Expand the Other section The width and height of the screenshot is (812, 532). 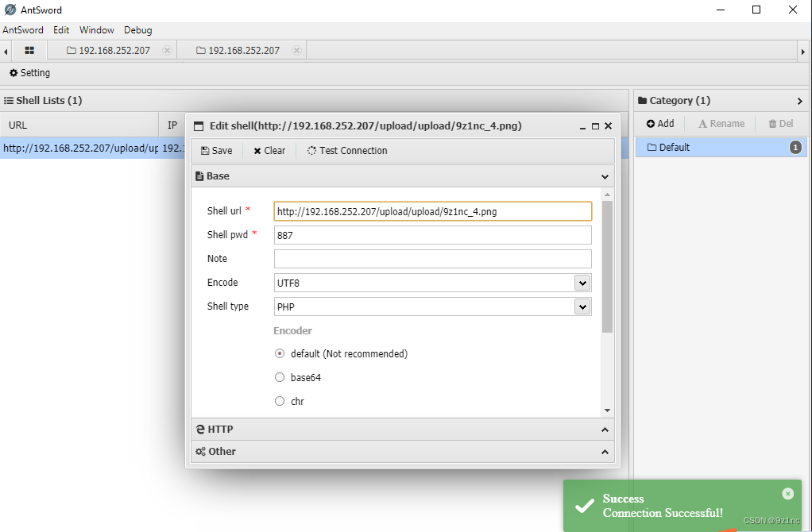(x=605, y=452)
